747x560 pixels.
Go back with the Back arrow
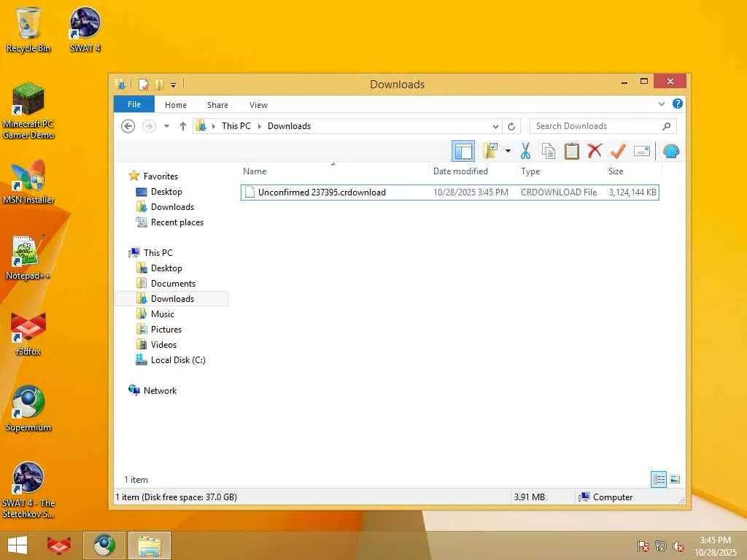(128, 126)
